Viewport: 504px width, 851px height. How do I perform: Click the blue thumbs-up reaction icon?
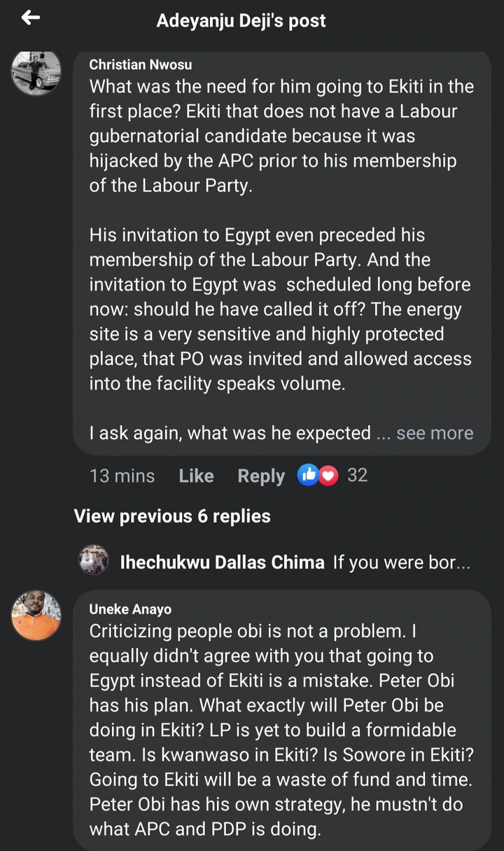click(307, 476)
